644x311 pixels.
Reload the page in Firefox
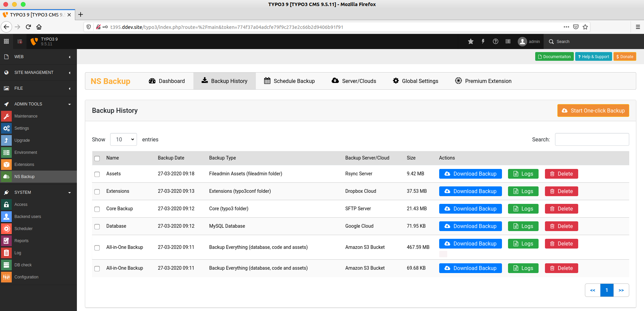tap(28, 27)
